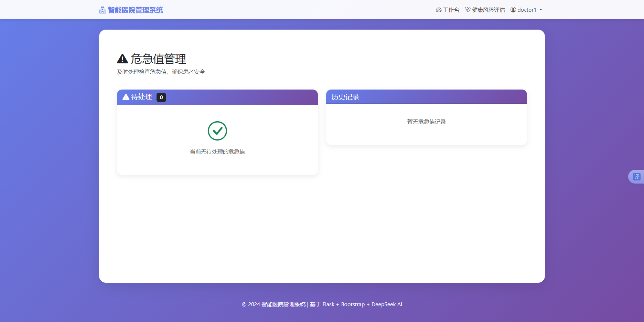Click the pending count badge showing 0
Screen dimensions: 644x322
pos(161,97)
